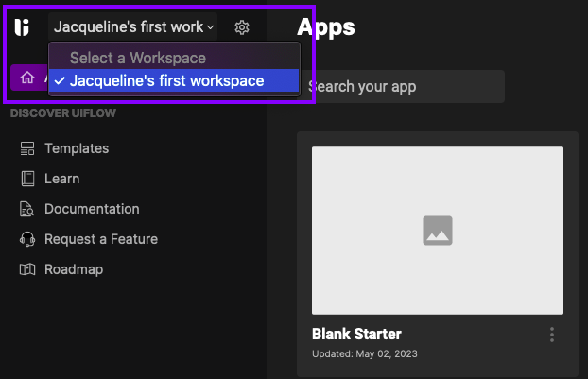
Task: Focus the Search your app field
Action: coord(401,87)
